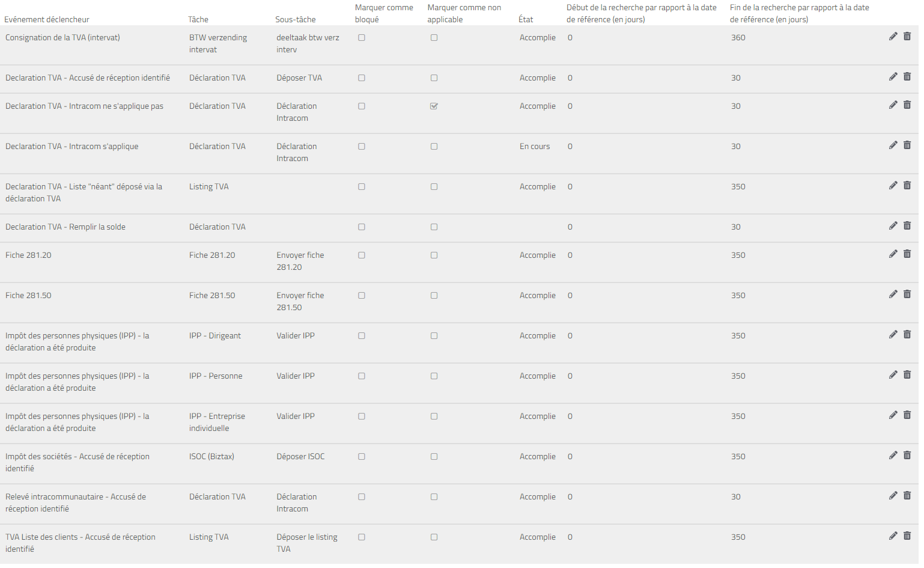
Task: Edit the Fiche 281.20 row
Action: [893, 254]
